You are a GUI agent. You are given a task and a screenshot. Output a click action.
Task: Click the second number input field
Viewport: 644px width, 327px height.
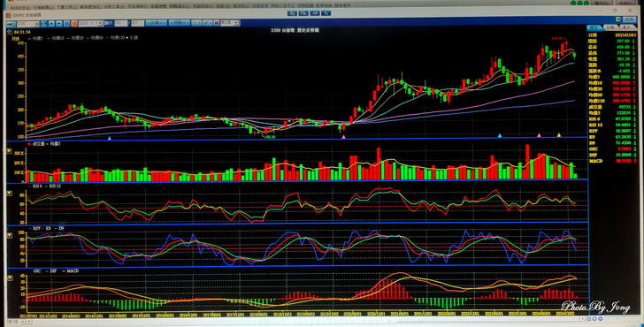point(138,23)
